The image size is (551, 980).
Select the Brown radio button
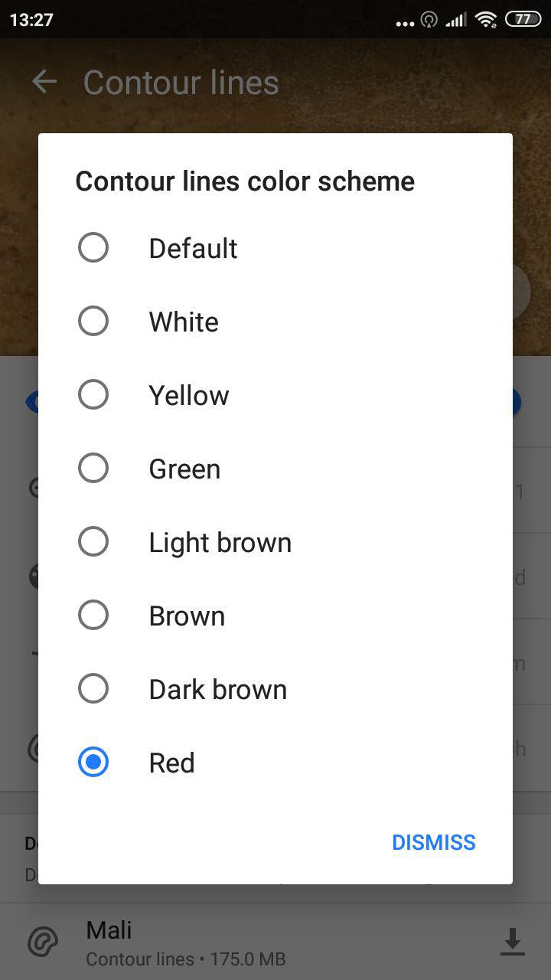[x=93, y=616]
